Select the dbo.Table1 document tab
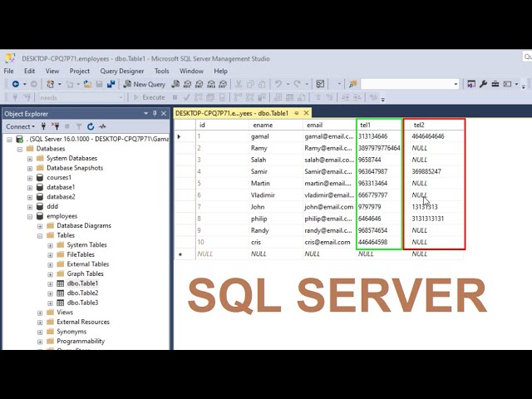Image resolution: width=532 pixels, height=399 pixels. pyautogui.click(x=232, y=113)
